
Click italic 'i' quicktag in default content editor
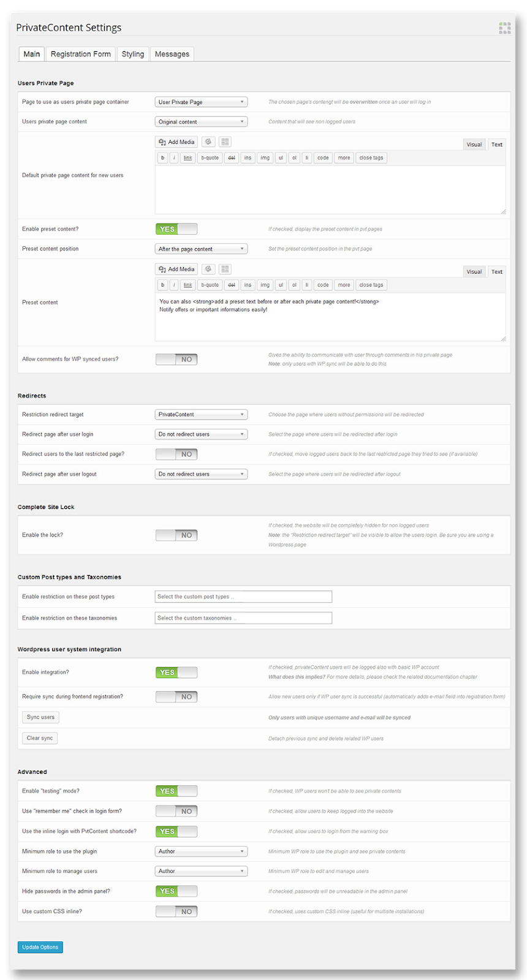[x=174, y=158]
